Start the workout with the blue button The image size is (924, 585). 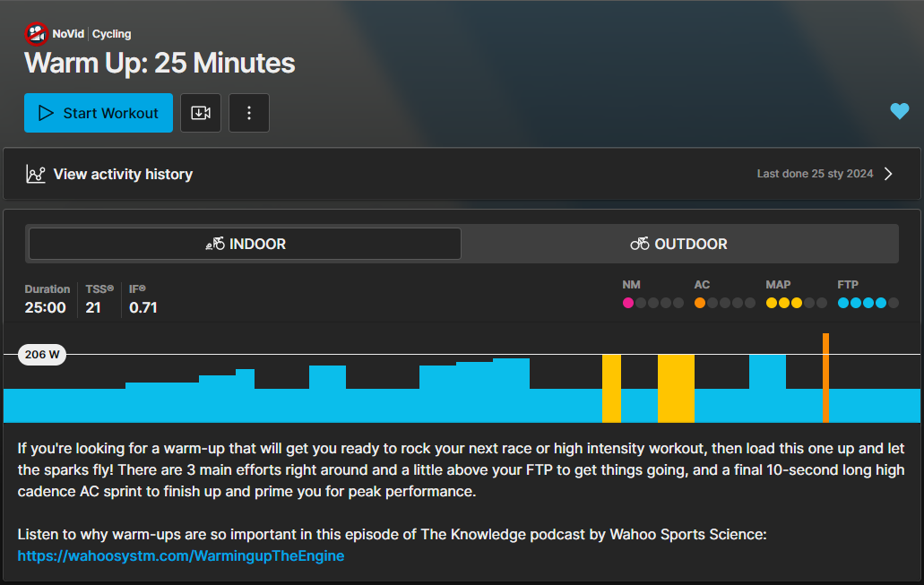coord(99,113)
